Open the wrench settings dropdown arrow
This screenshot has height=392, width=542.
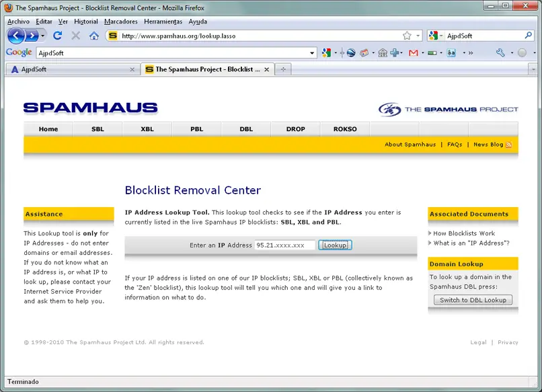pyautogui.click(x=512, y=53)
